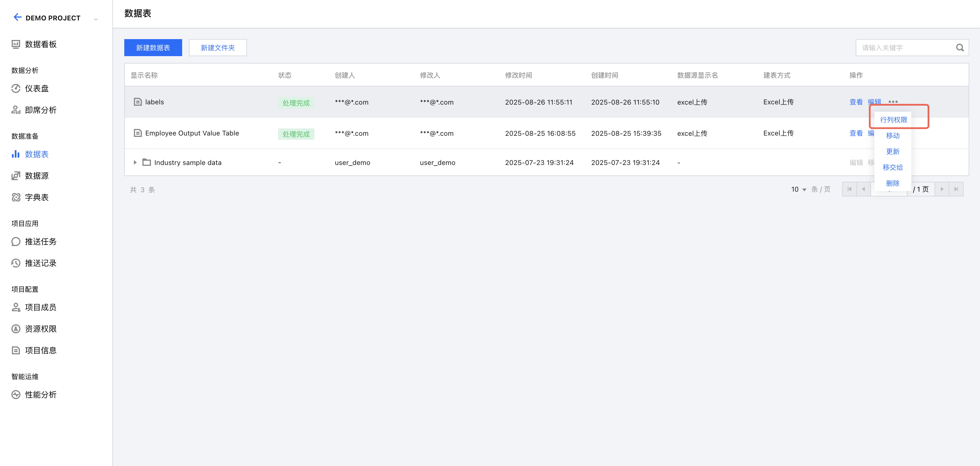Click the 新建数据表 button

coord(153,48)
